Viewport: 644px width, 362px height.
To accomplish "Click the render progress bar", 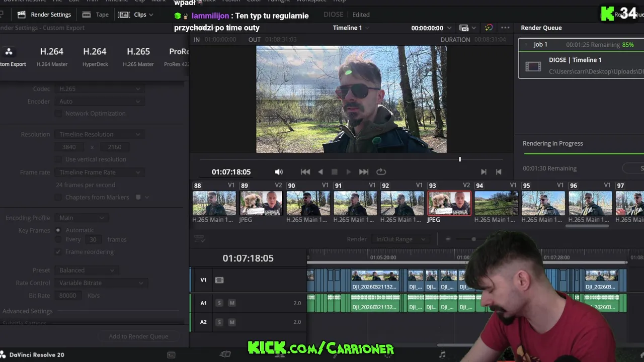I will pyautogui.click(x=584, y=154).
